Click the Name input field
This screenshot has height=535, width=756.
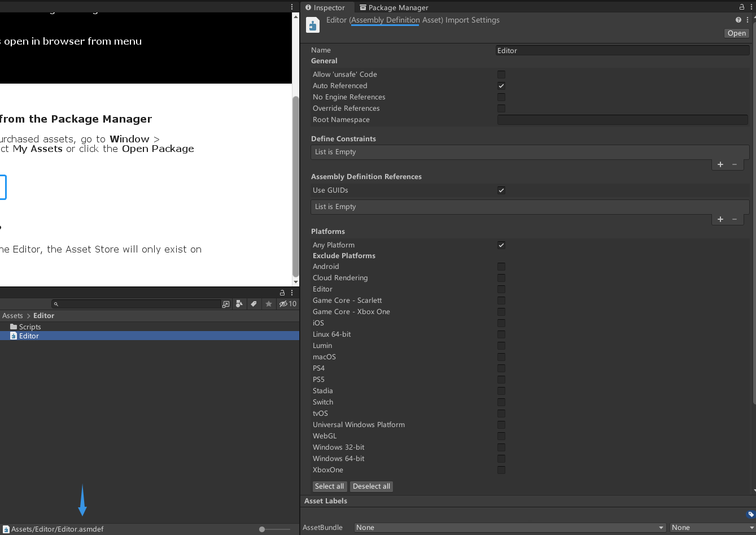[623, 50]
